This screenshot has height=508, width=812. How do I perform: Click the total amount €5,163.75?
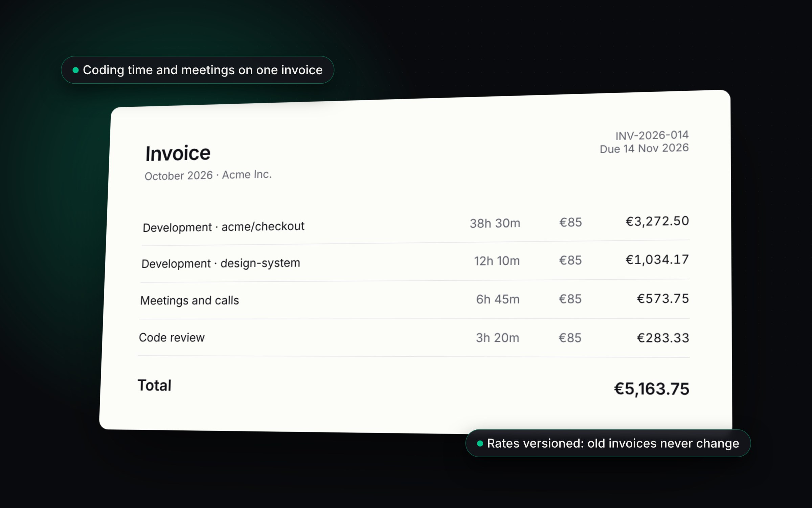tap(652, 389)
